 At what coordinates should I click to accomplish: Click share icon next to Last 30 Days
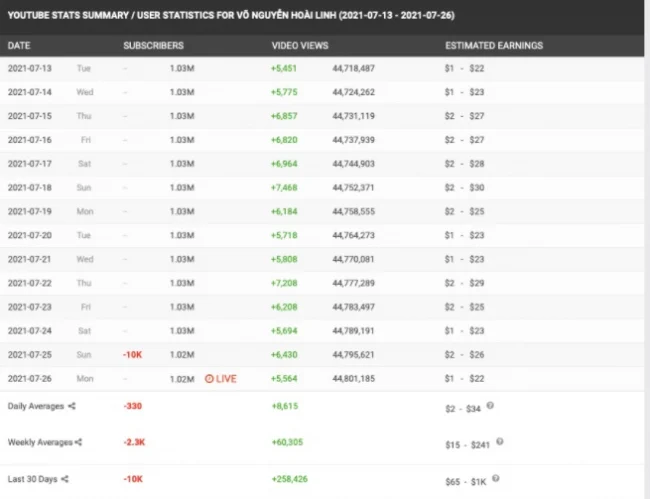click(x=65, y=479)
